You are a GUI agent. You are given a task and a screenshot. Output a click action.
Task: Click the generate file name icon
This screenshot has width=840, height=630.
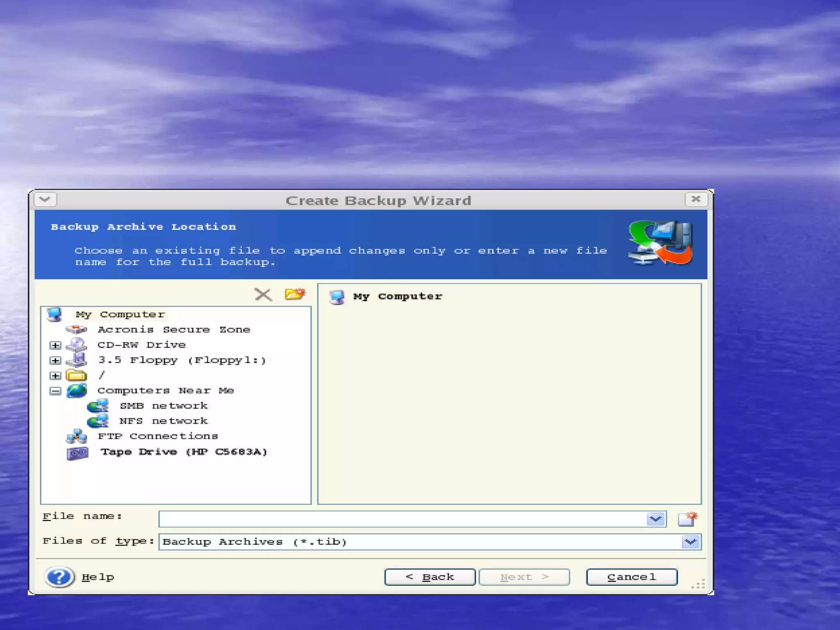pos(687,519)
